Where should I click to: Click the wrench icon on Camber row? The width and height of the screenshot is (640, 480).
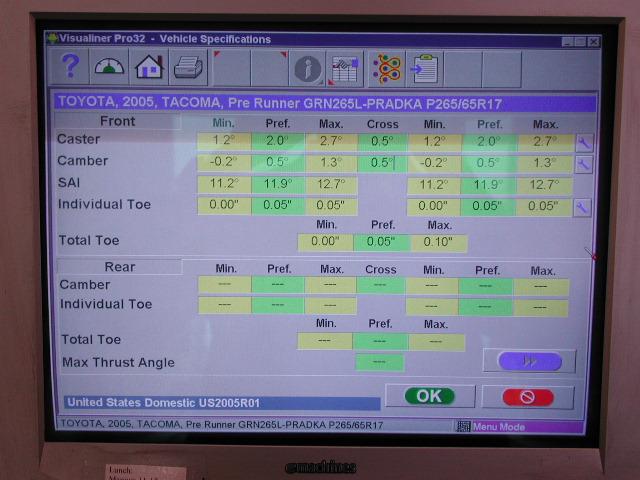584,164
